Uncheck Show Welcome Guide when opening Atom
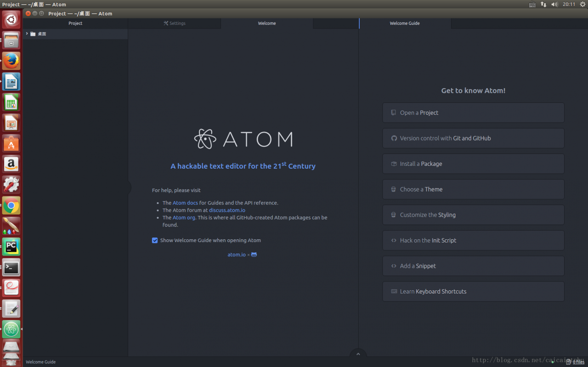The height and width of the screenshot is (367, 588). 155,240
